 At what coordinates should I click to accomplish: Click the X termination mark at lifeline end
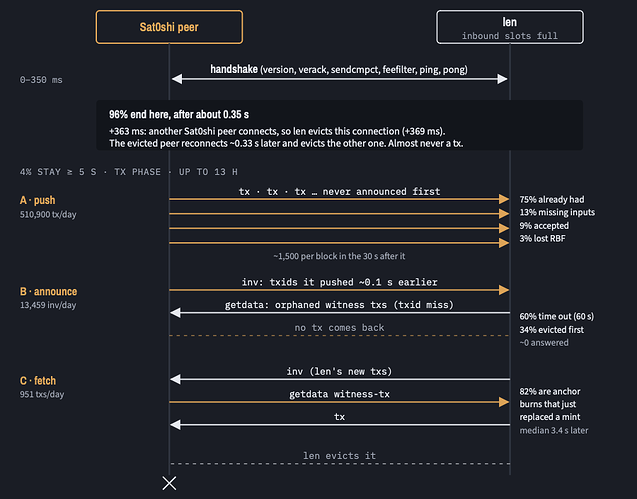[x=169, y=483]
